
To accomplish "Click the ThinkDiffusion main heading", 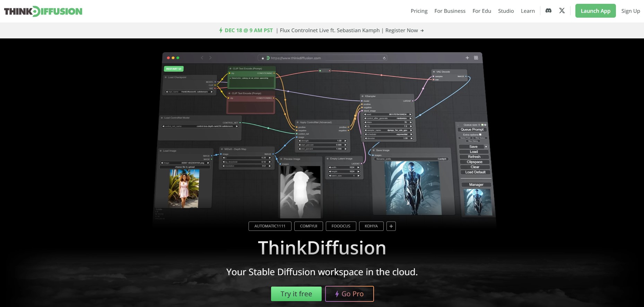I will (x=322, y=248).
